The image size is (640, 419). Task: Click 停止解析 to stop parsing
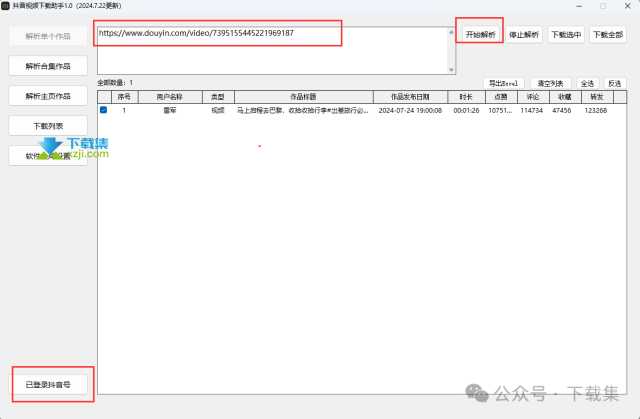pos(524,35)
